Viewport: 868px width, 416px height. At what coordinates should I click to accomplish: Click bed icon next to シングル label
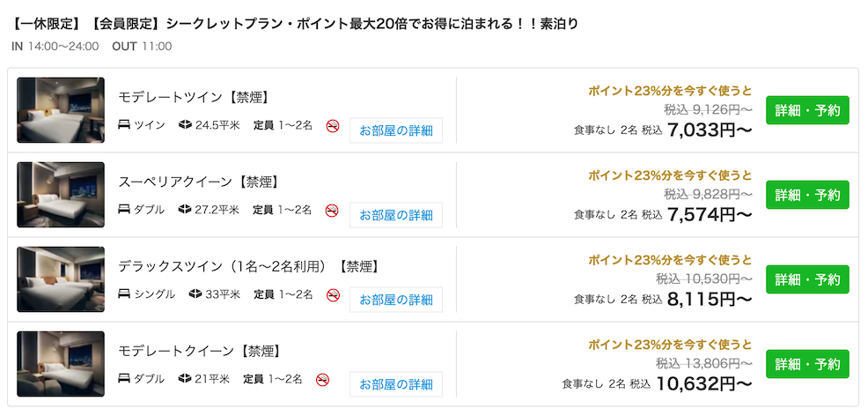124,294
